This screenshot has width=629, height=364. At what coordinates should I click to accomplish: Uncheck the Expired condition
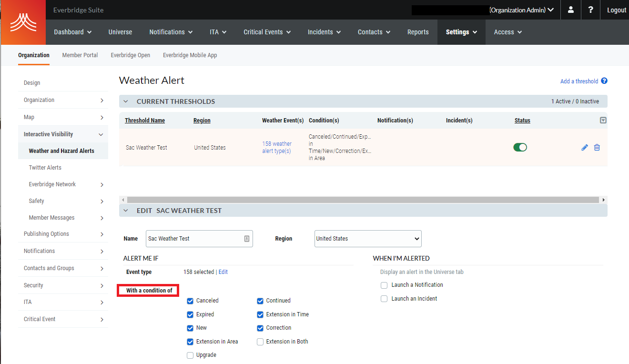[190, 314]
